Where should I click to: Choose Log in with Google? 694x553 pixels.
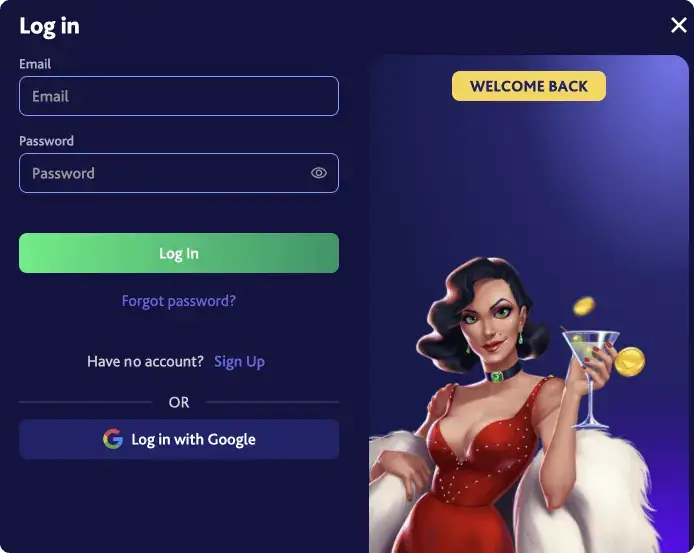pos(179,439)
